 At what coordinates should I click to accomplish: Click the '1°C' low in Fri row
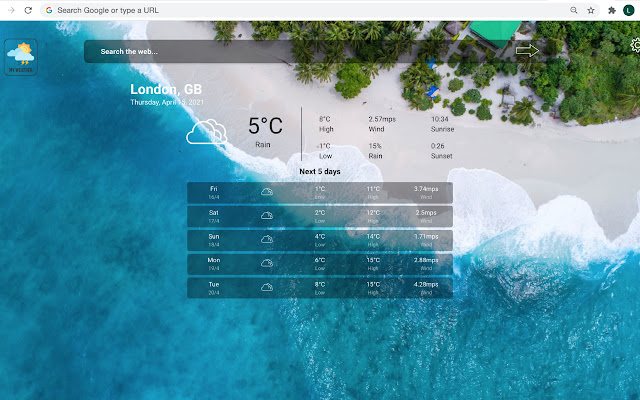320,189
